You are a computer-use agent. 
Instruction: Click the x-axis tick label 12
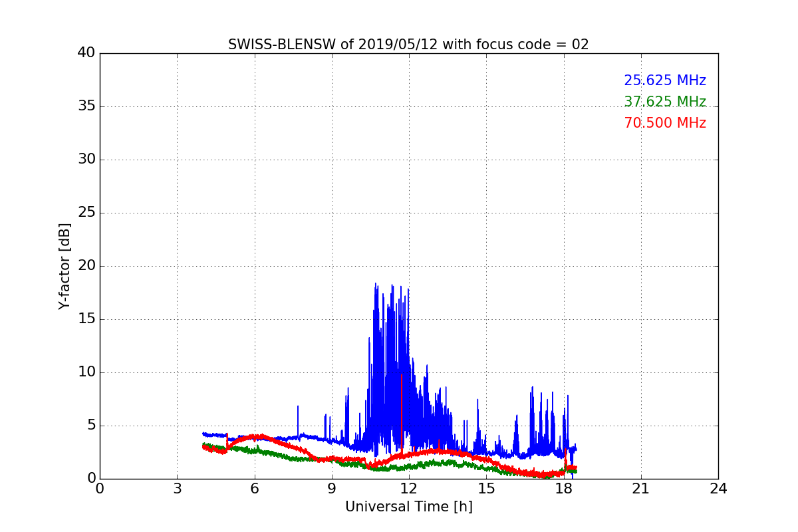[x=409, y=489]
